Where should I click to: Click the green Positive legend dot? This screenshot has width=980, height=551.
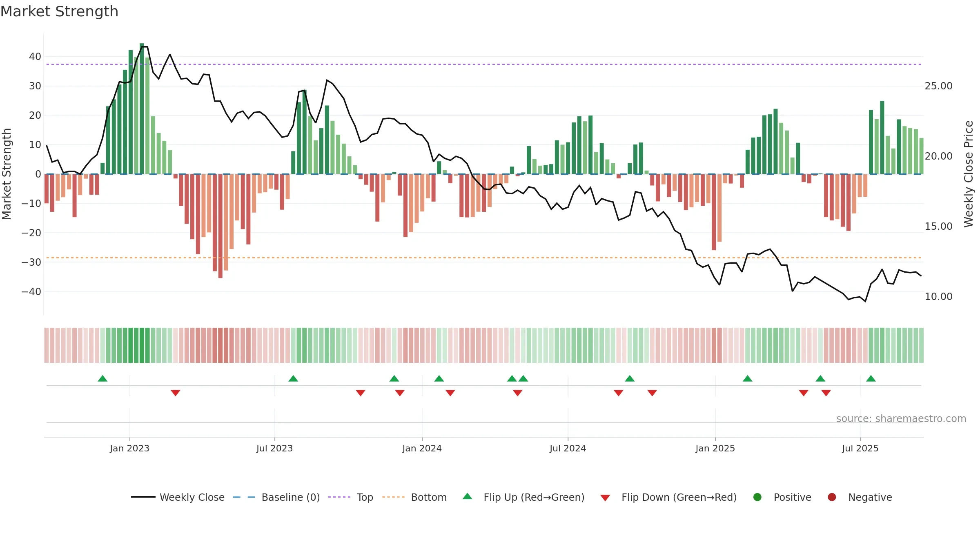(757, 497)
